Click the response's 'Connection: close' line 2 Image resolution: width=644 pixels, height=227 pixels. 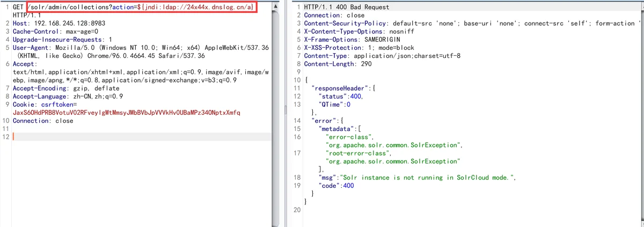(334, 16)
